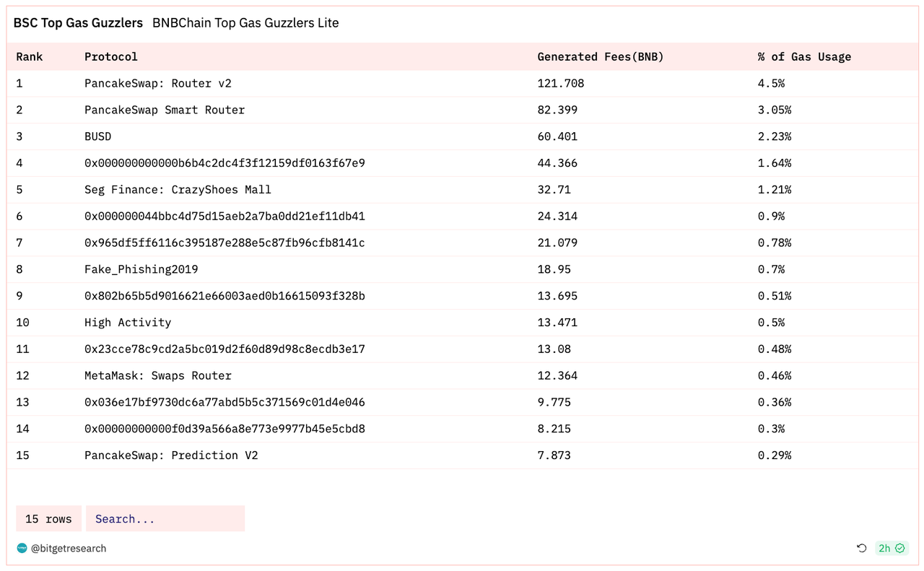The image size is (924, 571).
Task: Click the 0.9% gas usage value
Action: (771, 216)
